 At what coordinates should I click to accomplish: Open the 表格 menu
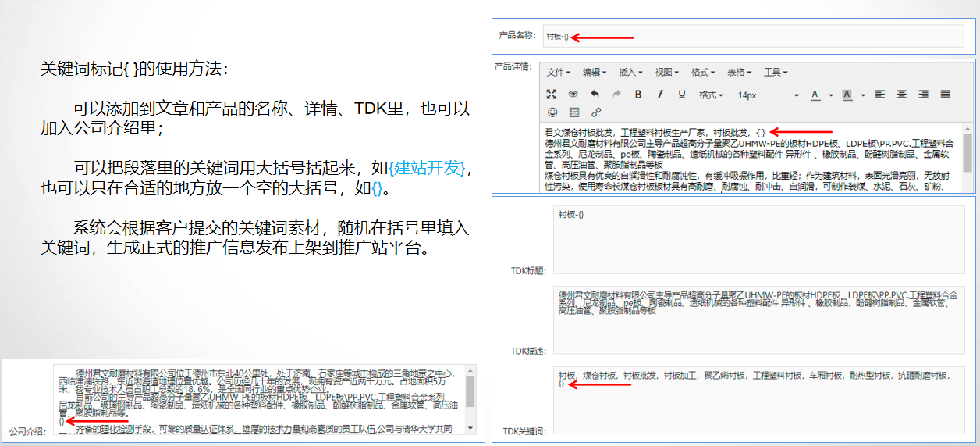click(x=738, y=72)
